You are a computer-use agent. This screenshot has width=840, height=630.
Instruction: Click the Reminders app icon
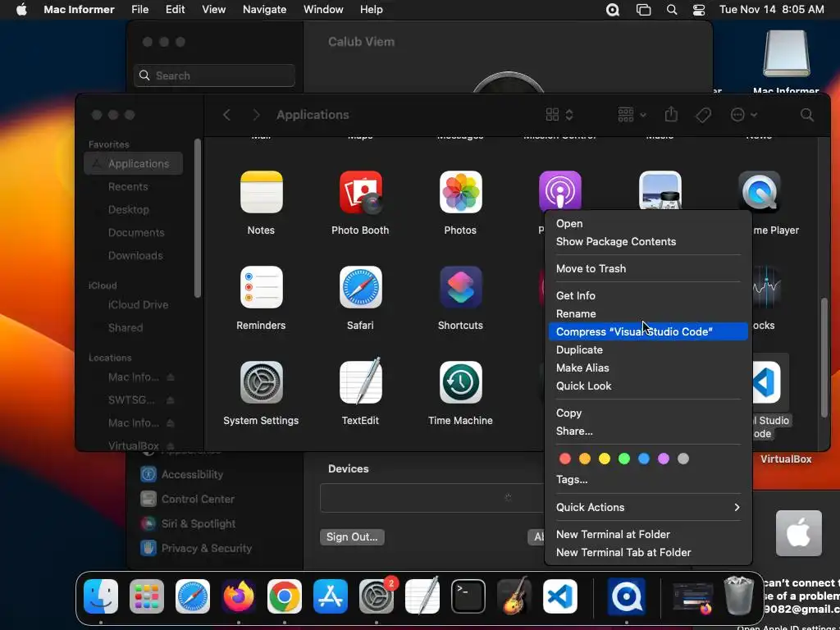(261, 287)
